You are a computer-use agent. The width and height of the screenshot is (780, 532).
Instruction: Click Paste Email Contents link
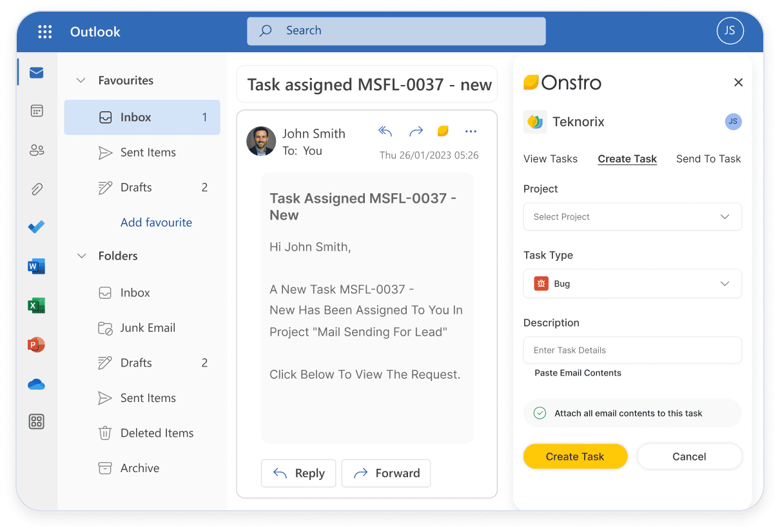click(578, 373)
